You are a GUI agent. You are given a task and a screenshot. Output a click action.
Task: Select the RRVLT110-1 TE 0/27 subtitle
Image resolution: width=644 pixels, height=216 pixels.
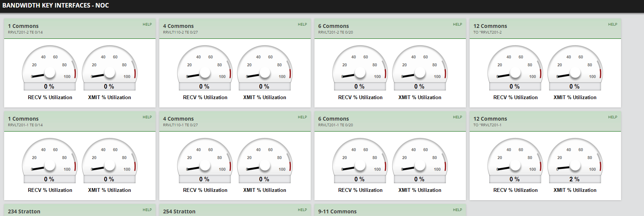[x=180, y=125]
